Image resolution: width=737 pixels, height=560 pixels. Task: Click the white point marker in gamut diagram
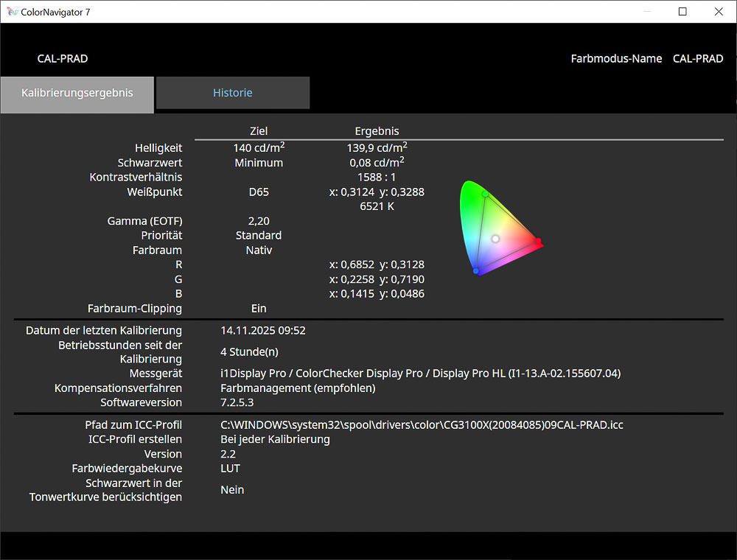pyautogui.click(x=495, y=239)
